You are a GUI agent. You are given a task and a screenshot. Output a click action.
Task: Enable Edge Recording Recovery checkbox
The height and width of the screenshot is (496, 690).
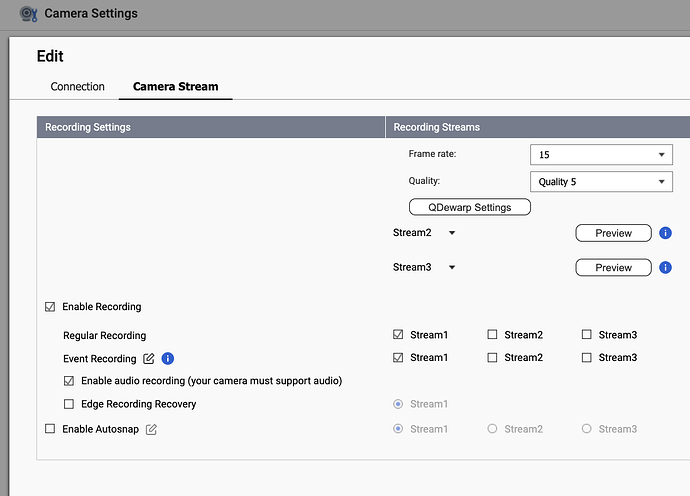coord(69,404)
